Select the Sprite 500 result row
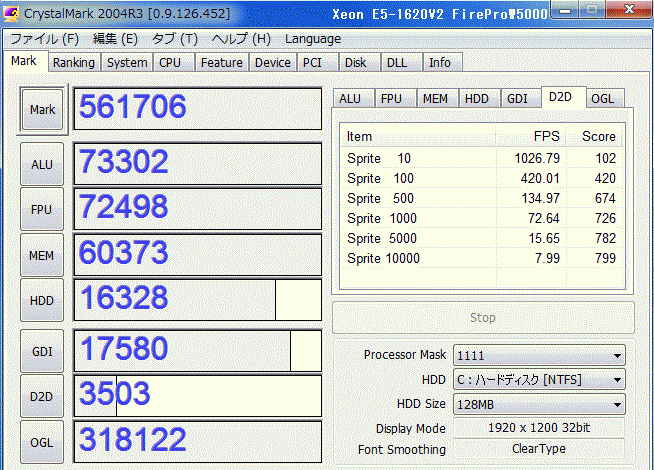This screenshot has height=470, width=654. coord(482,199)
